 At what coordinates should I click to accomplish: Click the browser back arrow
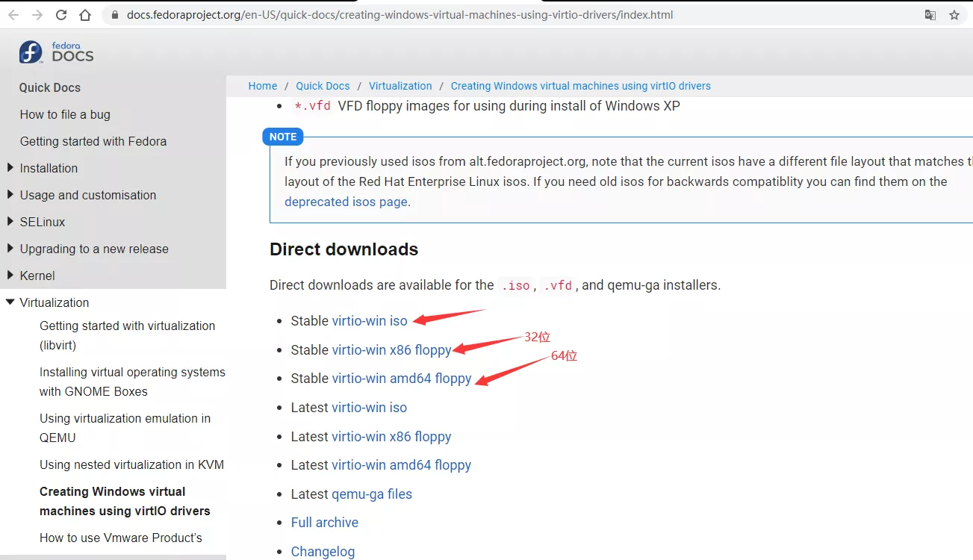(13, 15)
